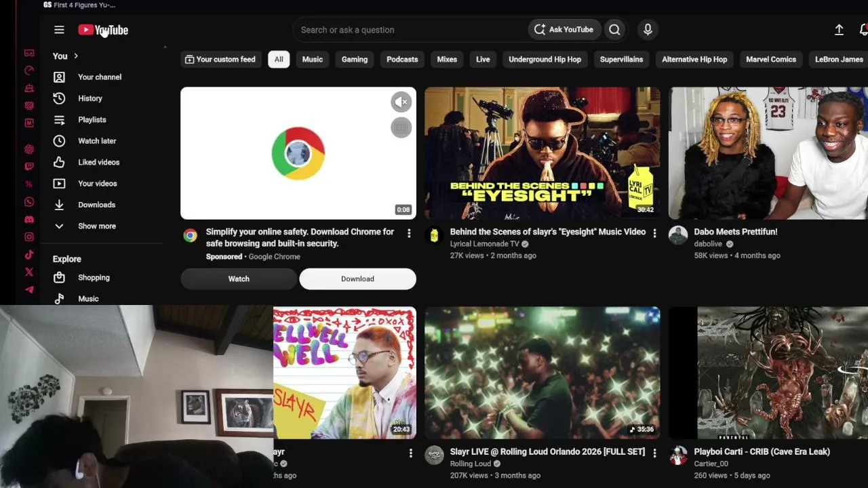The height and width of the screenshot is (488, 868).
Task: Open the Dabo Meets Prettifun thumbnail
Action: click(768, 153)
